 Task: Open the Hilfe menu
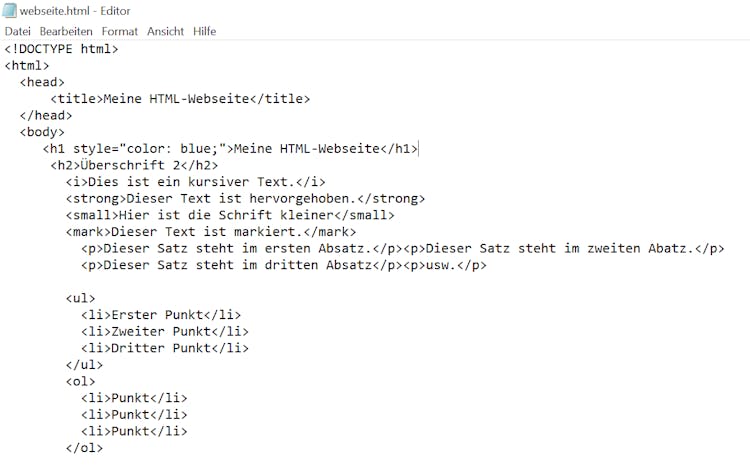pos(205,32)
